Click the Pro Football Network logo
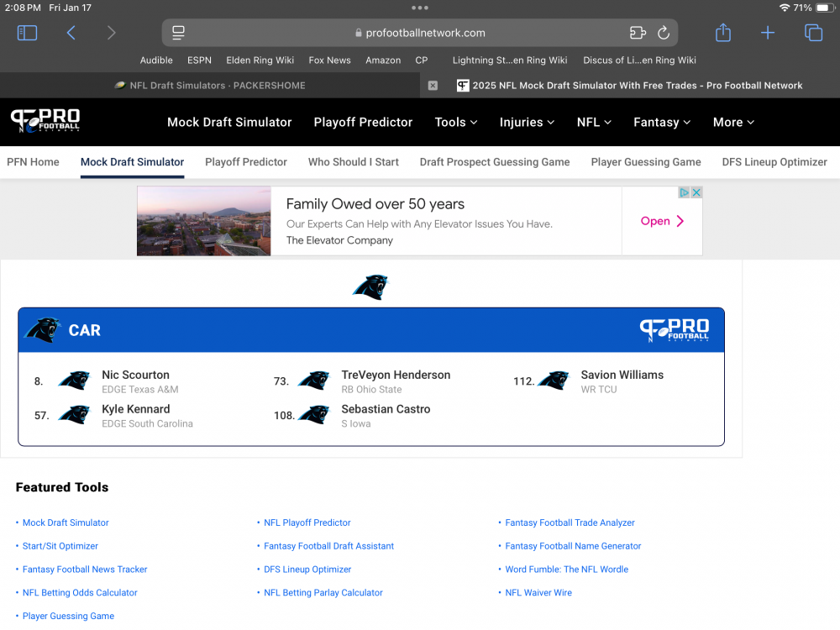The image size is (840, 630). [x=45, y=122]
